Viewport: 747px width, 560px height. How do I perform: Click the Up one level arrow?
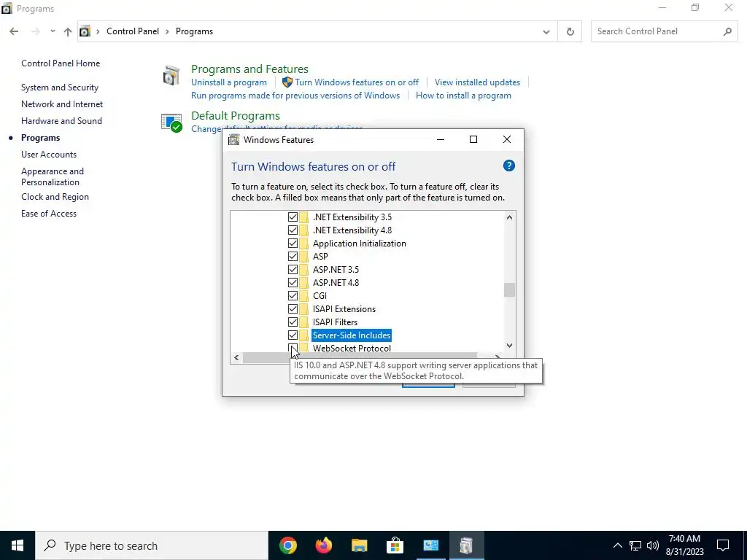(68, 31)
